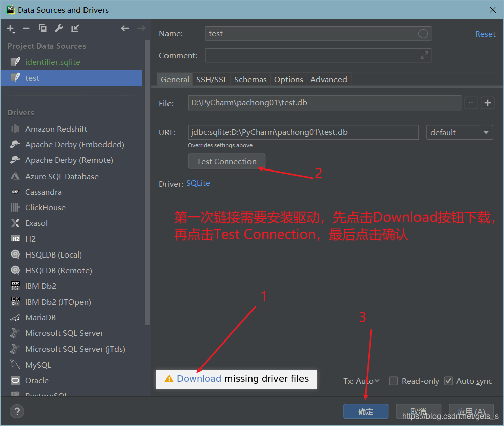Click the color circle in the Name field

(x=423, y=33)
